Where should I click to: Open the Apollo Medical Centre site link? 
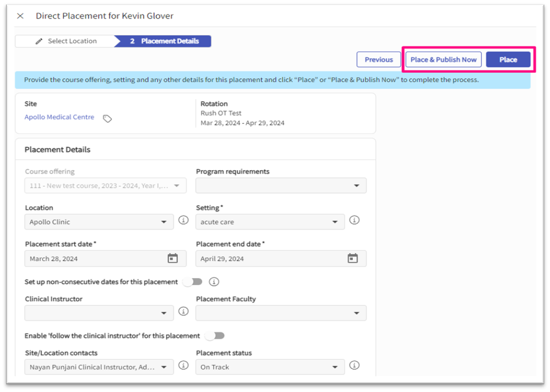pyautogui.click(x=59, y=117)
